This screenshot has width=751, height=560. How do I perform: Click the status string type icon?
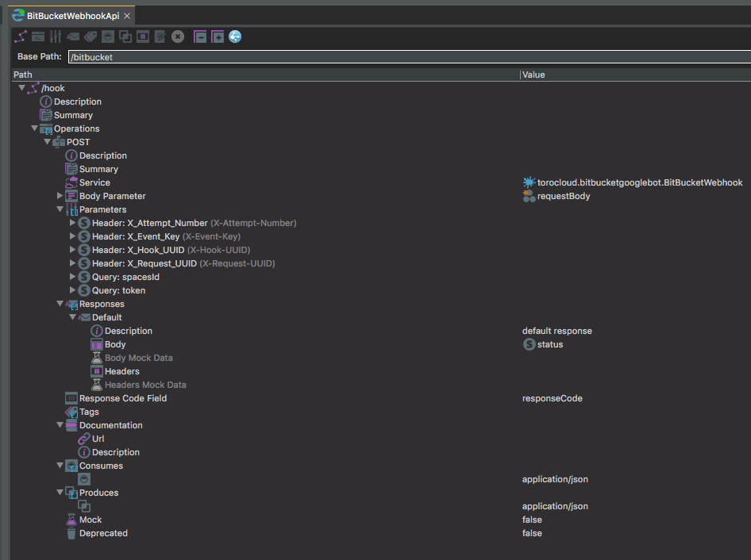pyautogui.click(x=529, y=344)
